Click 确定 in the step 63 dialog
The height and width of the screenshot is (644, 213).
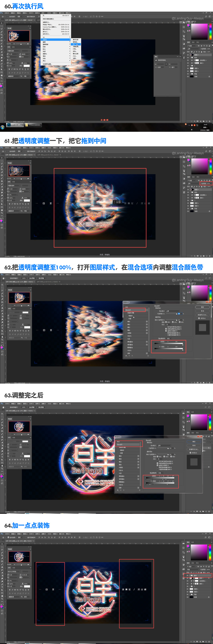pos(194,441)
